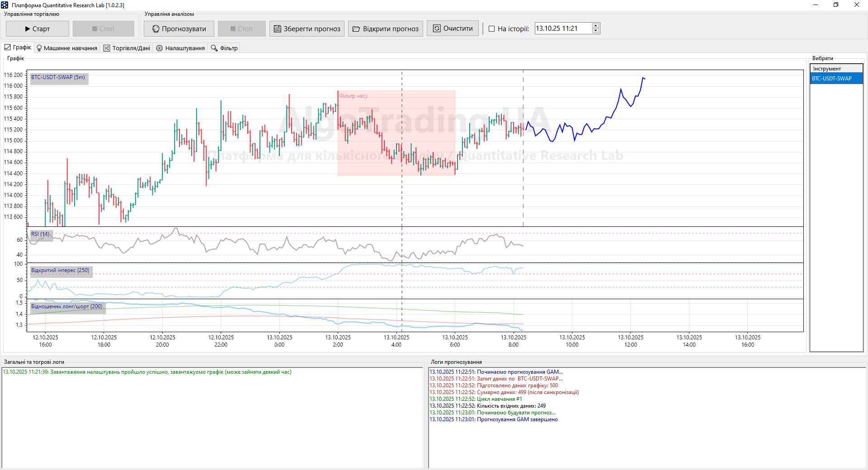Click the Відкритий інтерес (250) label
Viewport: 868px width, 470px height.
pos(60,270)
